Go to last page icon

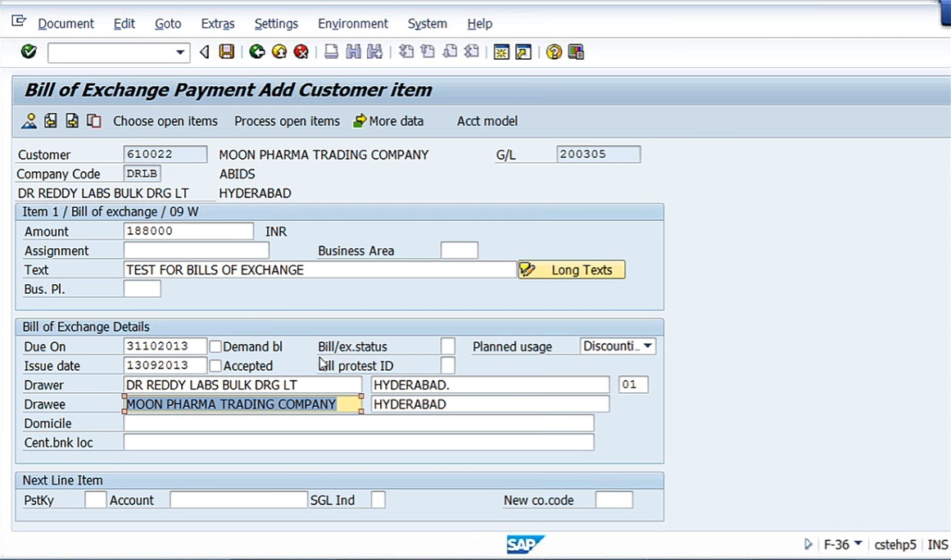pyautogui.click(x=471, y=52)
